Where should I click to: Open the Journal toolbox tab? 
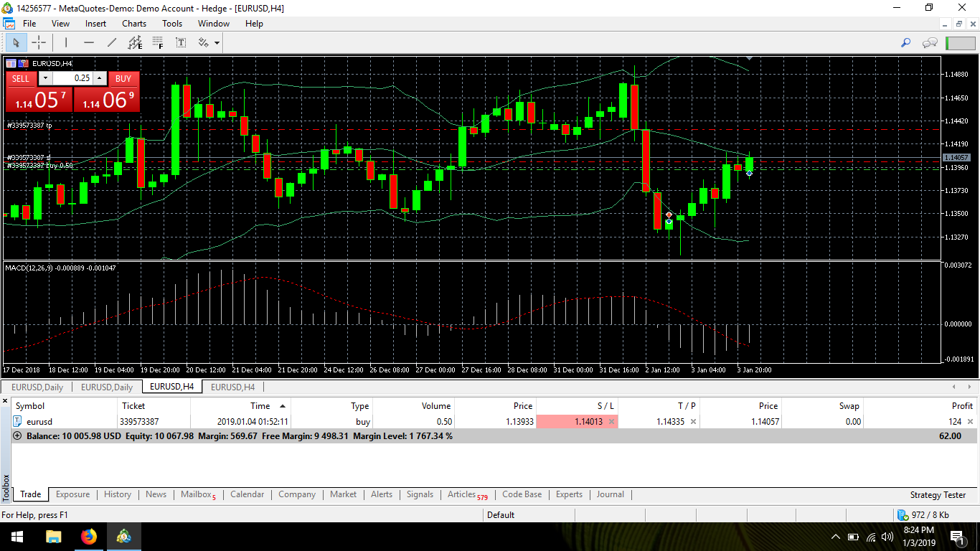point(611,494)
